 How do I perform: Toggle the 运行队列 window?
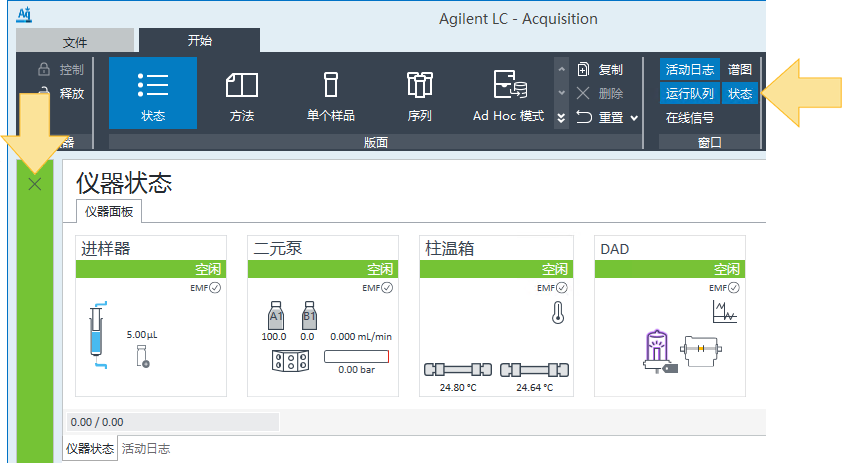click(x=689, y=93)
